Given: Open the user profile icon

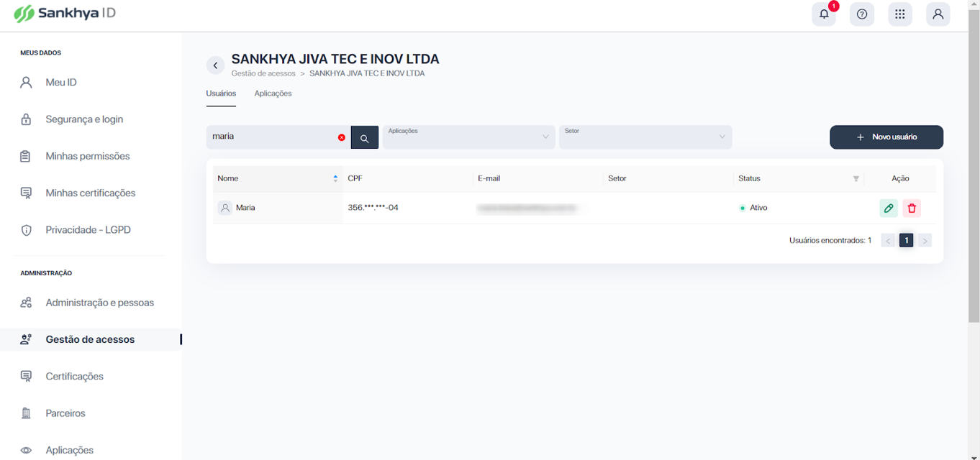Looking at the screenshot, I should click(938, 14).
